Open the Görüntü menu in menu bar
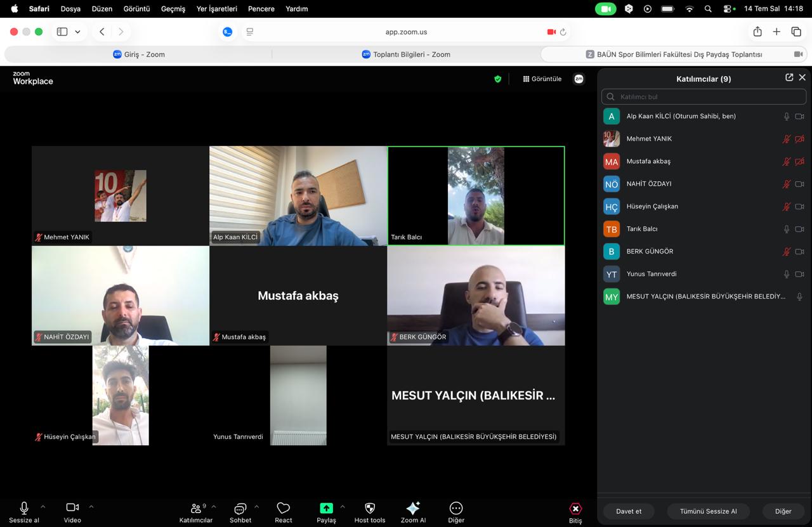Viewport: 812px width, 527px height. 136,9
